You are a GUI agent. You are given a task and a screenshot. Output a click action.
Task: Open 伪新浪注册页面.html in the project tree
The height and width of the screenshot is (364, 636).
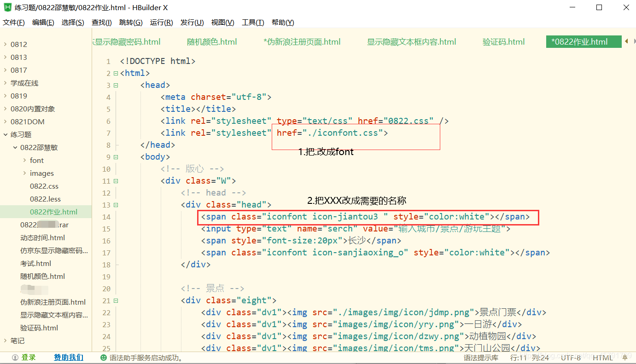(x=53, y=302)
